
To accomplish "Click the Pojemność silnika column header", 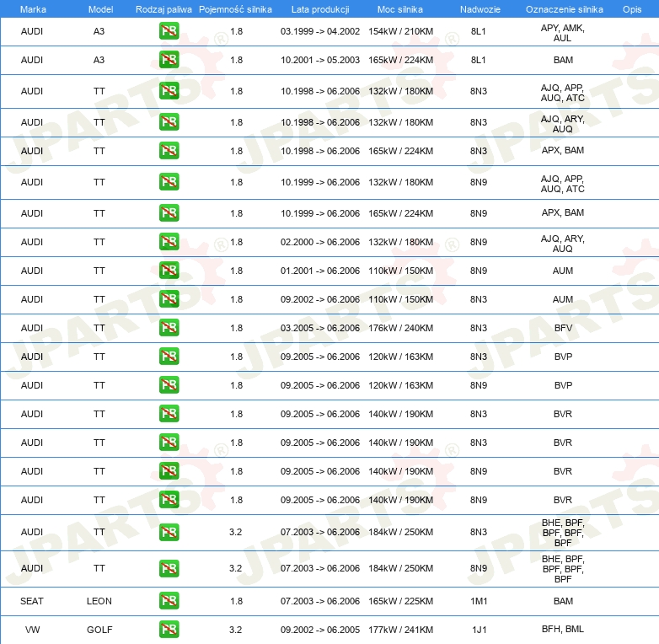I will [x=235, y=9].
